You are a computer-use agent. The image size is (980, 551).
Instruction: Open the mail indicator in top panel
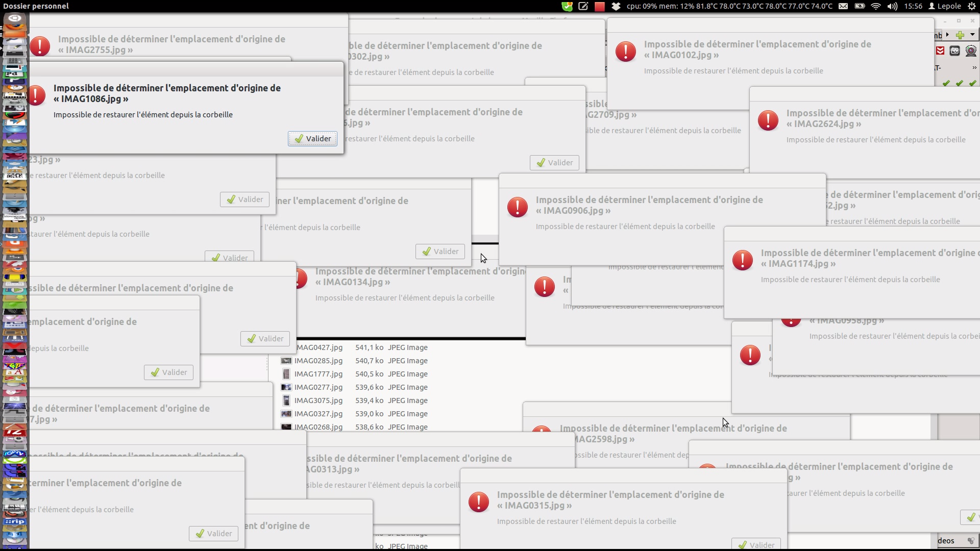click(x=843, y=6)
